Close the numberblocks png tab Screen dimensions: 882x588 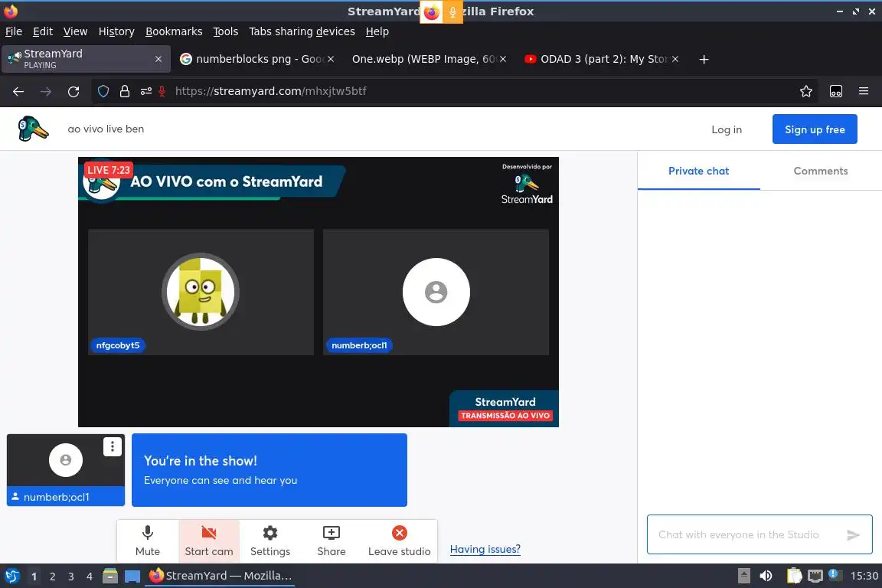(331, 59)
